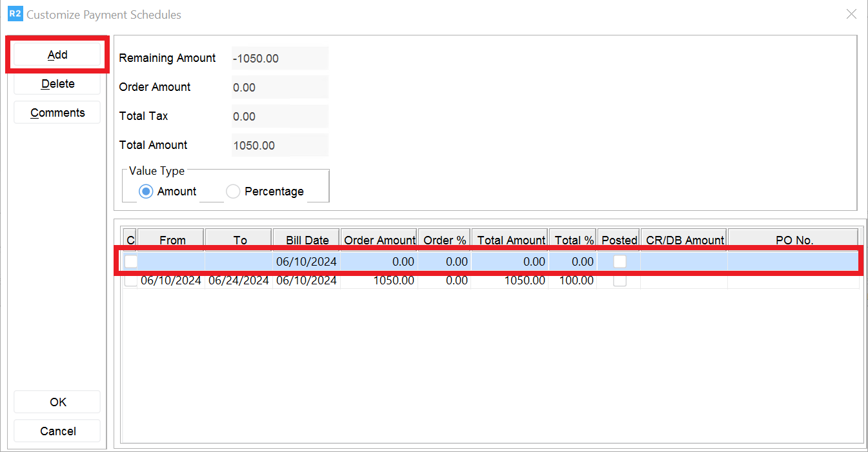Sort by the Bill Date column header

click(307, 240)
